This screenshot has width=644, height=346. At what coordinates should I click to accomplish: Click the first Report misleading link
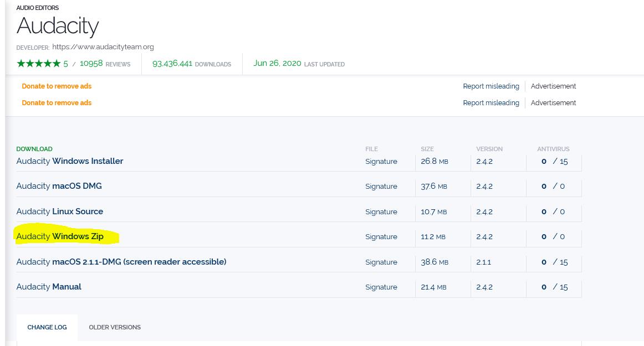point(491,86)
